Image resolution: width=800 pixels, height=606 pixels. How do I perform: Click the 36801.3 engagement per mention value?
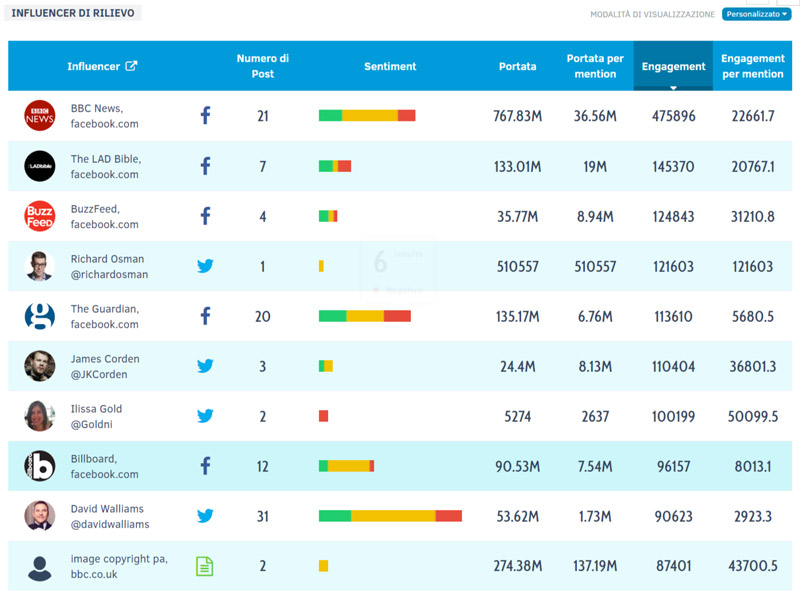tap(753, 366)
